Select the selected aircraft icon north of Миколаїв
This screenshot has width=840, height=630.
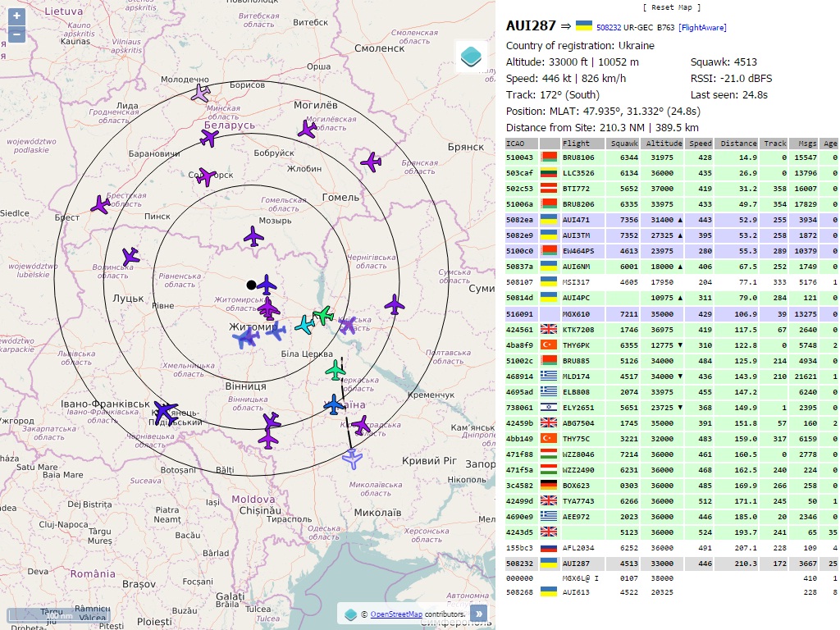(x=352, y=459)
